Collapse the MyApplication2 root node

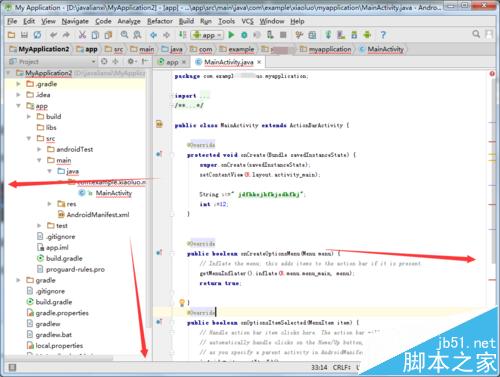(9, 73)
